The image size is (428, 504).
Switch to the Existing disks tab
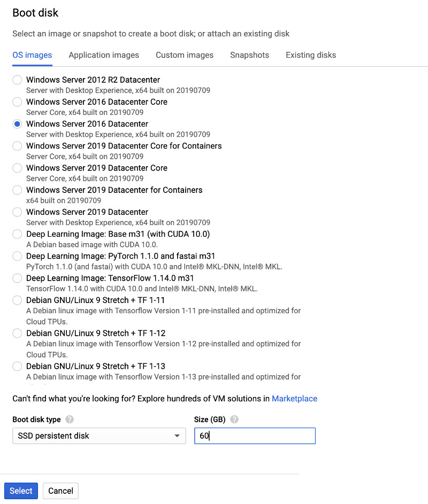point(311,55)
